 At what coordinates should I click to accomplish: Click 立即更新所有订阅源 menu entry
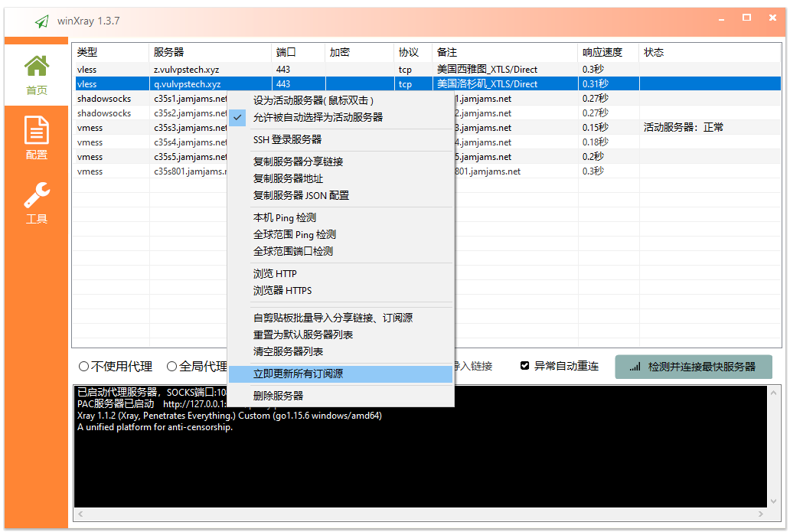(341, 374)
